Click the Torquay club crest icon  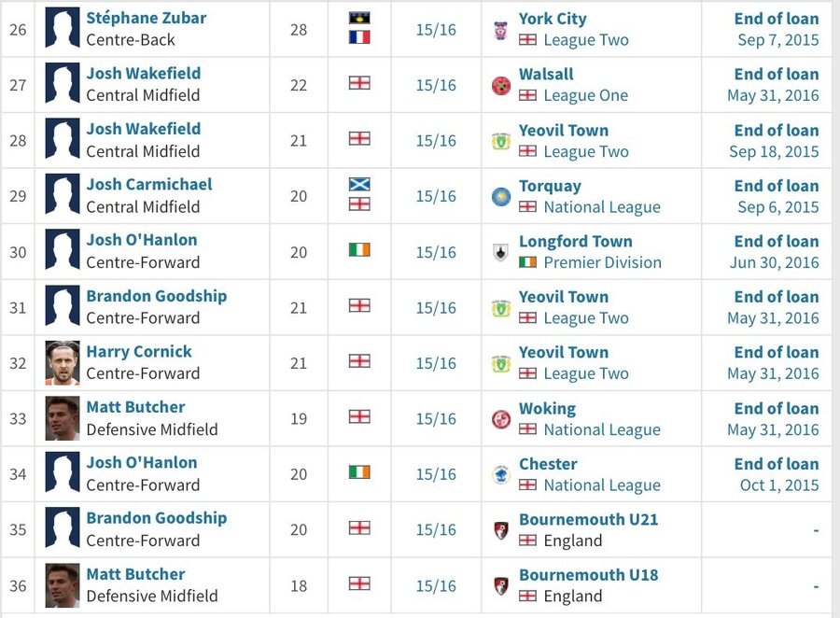pyautogui.click(x=501, y=197)
